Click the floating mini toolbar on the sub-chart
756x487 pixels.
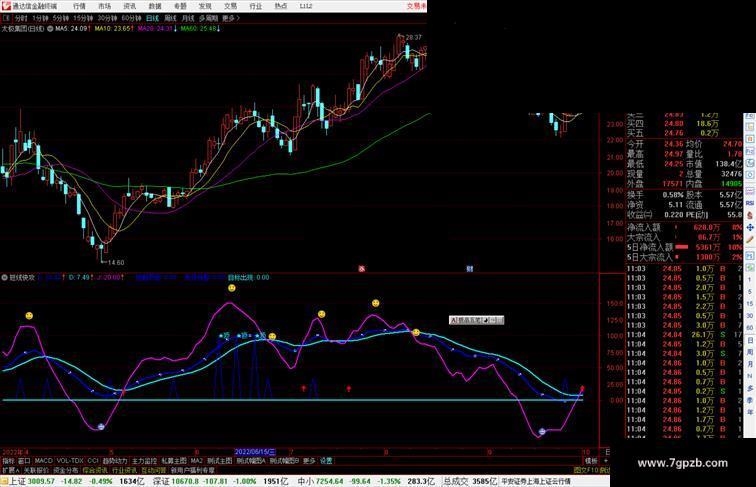point(476,320)
